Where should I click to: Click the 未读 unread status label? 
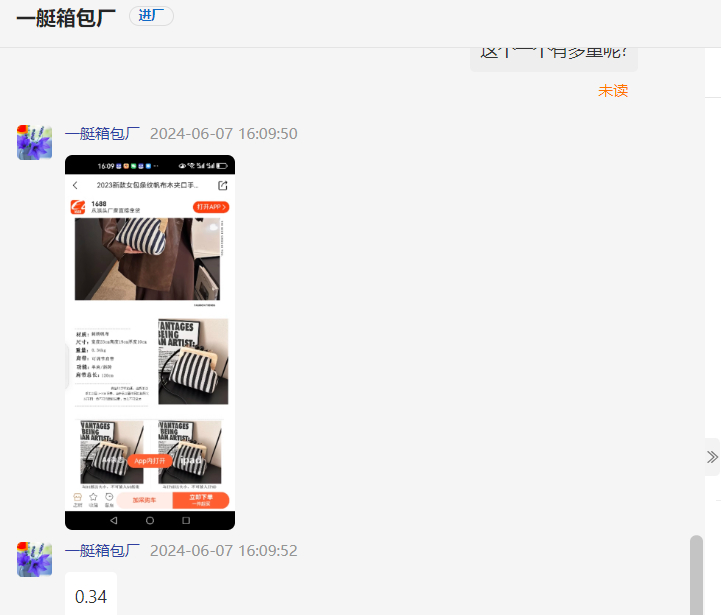(x=613, y=91)
